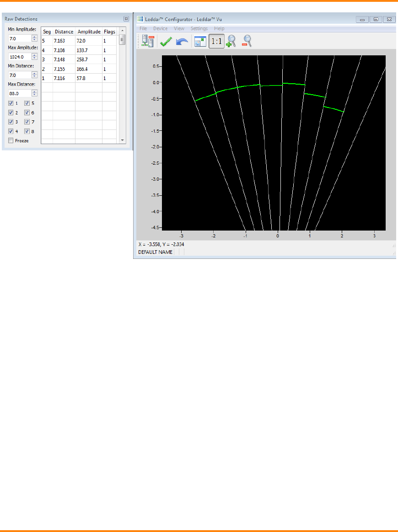Uncheck segment 4 checkbox
398x532 pixels.
pos(11,131)
